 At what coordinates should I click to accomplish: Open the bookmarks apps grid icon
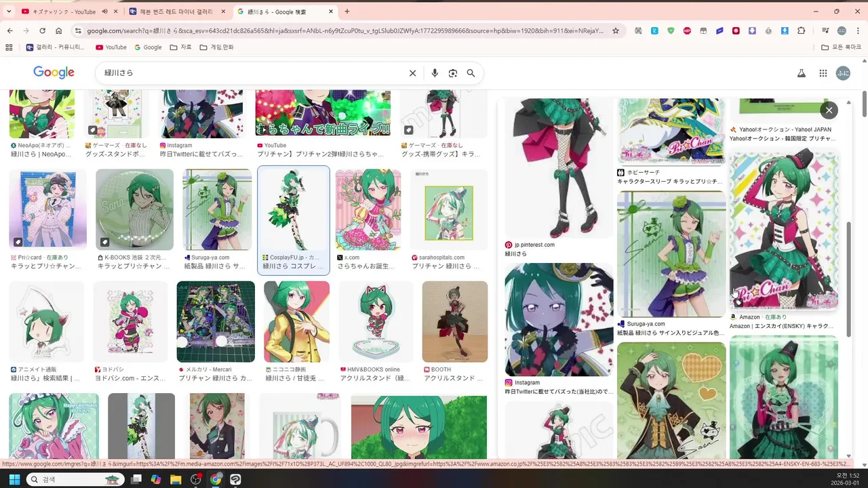coord(9,47)
